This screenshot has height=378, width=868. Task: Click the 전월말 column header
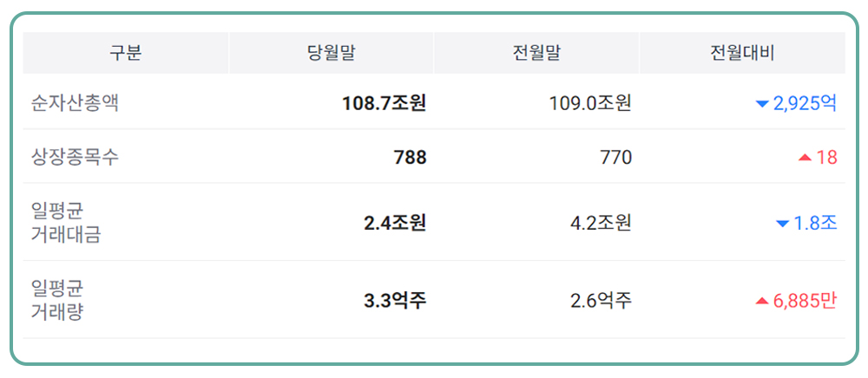[536, 53]
